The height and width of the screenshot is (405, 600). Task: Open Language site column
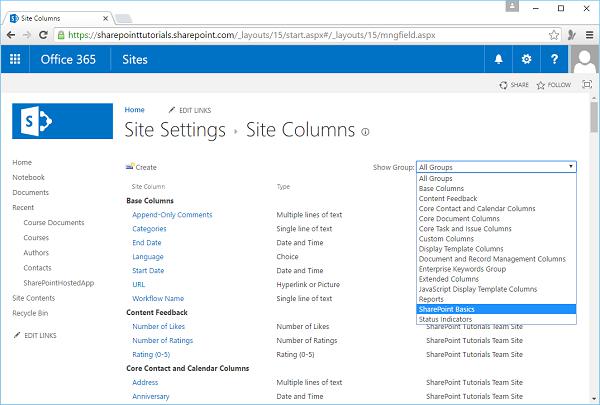(148, 256)
